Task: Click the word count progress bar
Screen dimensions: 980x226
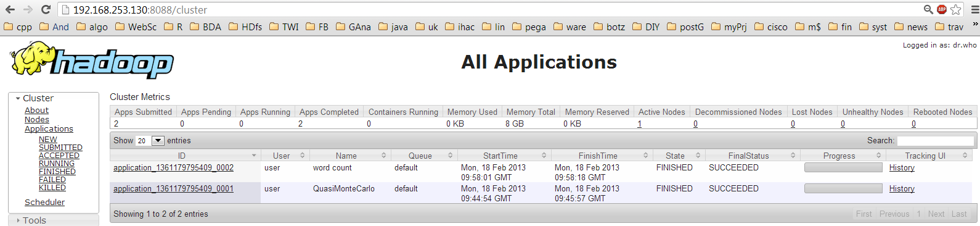Action: click(843, 168)
